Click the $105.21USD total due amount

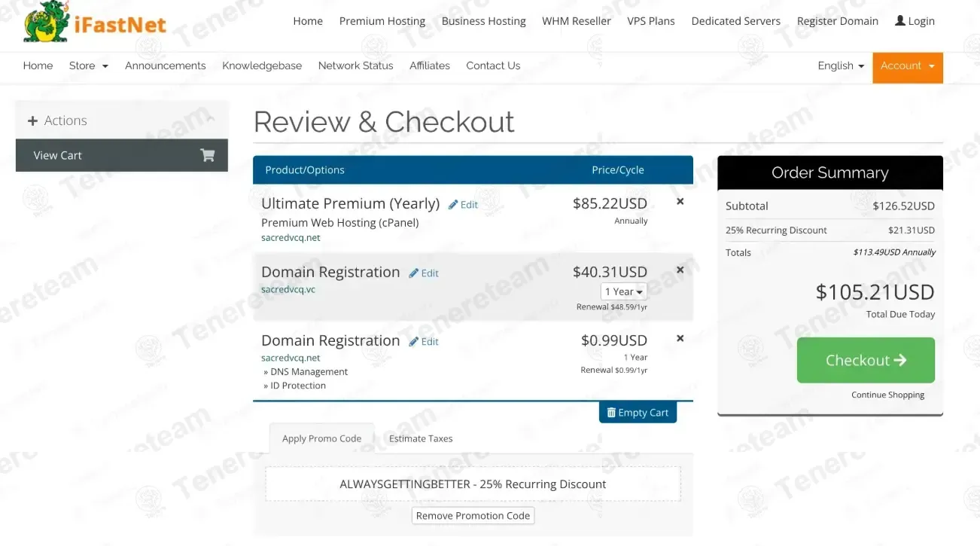[875, 292]
